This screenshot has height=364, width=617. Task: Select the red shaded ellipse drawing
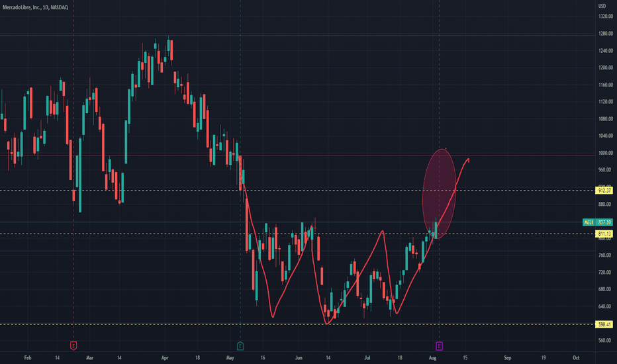tap(439, 194)
